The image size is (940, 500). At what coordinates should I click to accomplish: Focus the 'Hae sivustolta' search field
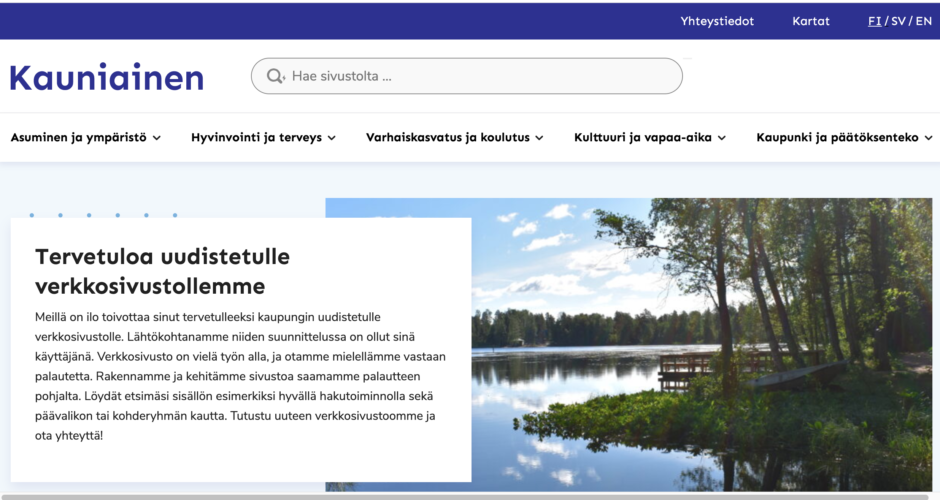[x=466, y=76]
